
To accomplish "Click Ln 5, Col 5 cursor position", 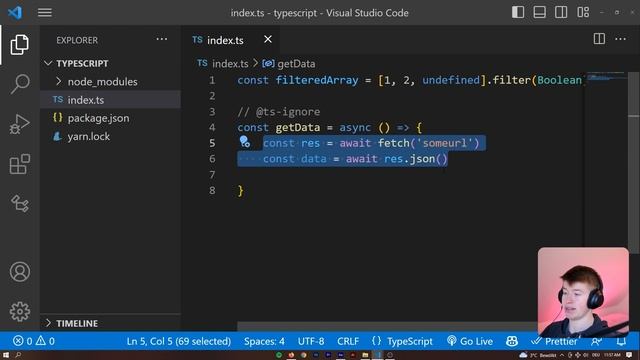I will (179, 341).
